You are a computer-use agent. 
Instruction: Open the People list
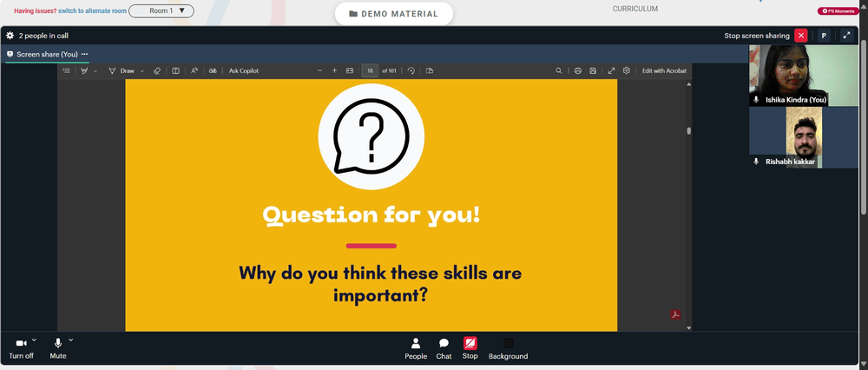tap(416, 349)
